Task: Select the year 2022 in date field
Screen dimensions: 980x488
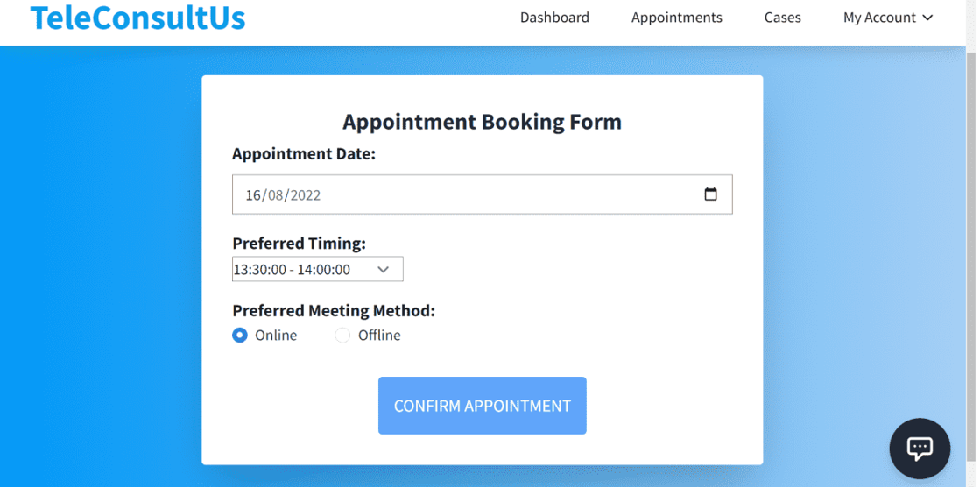Action: (306, 195)
